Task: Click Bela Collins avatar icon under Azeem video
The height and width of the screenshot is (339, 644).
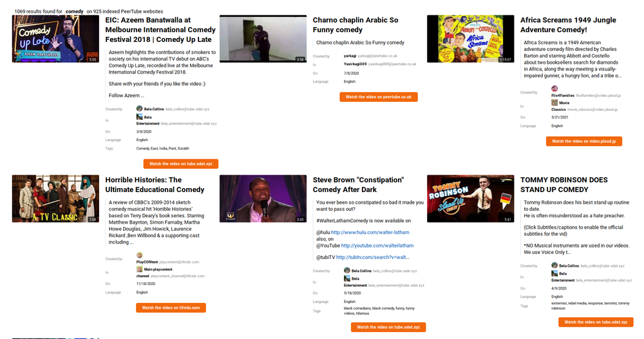Action: click(x=139, y=109)
